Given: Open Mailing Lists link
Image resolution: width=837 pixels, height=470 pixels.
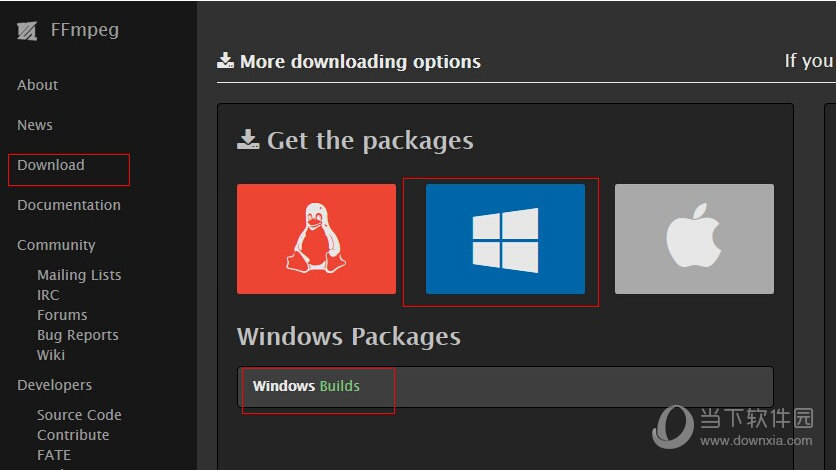Looking at the screenshot, I should click(79, 275).
